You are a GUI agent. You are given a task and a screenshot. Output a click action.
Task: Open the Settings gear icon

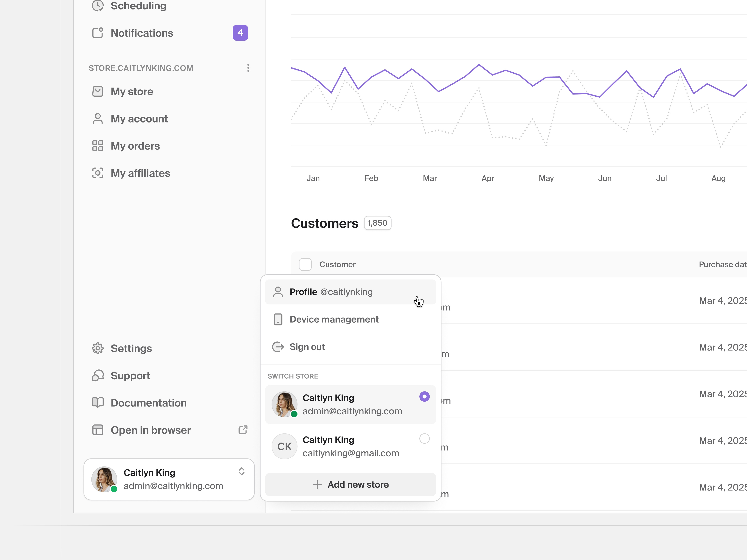point(98,348)
